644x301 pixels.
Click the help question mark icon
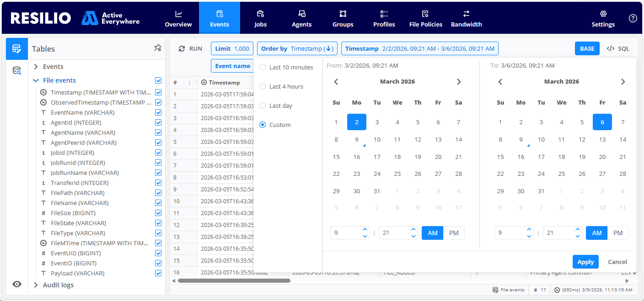[633, 18]
